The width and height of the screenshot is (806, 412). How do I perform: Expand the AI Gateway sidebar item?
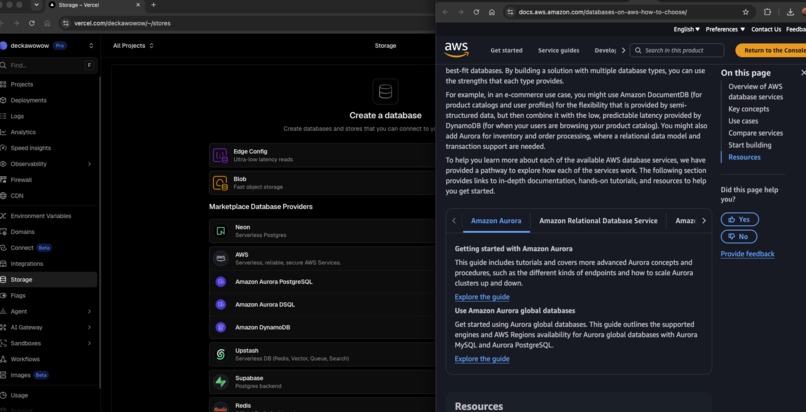[89, 327]
